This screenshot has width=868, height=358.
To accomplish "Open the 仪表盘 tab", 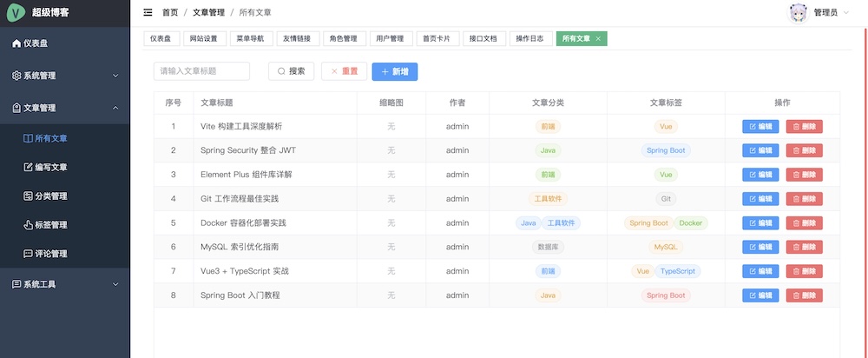I will point(161,39).
